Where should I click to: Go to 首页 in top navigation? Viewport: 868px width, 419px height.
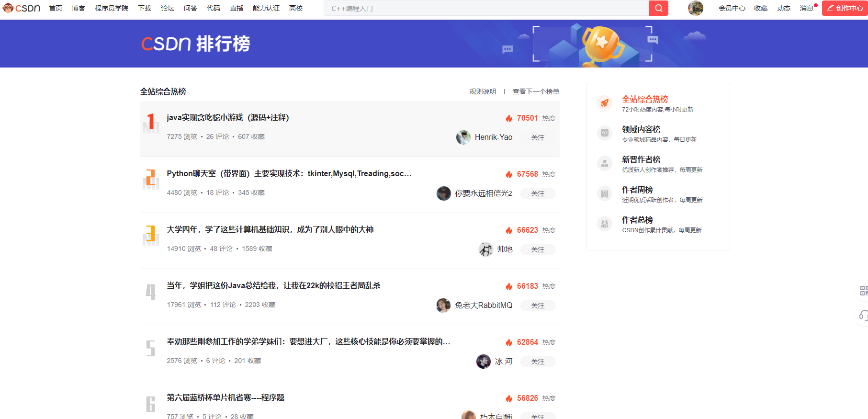pyautogui.click(x=56, y=8)
